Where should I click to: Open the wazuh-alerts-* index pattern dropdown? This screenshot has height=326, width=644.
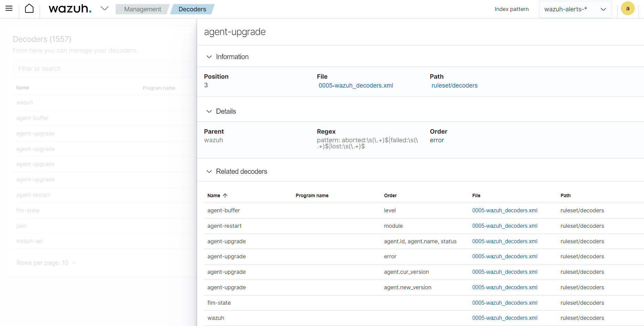point(575,9)
